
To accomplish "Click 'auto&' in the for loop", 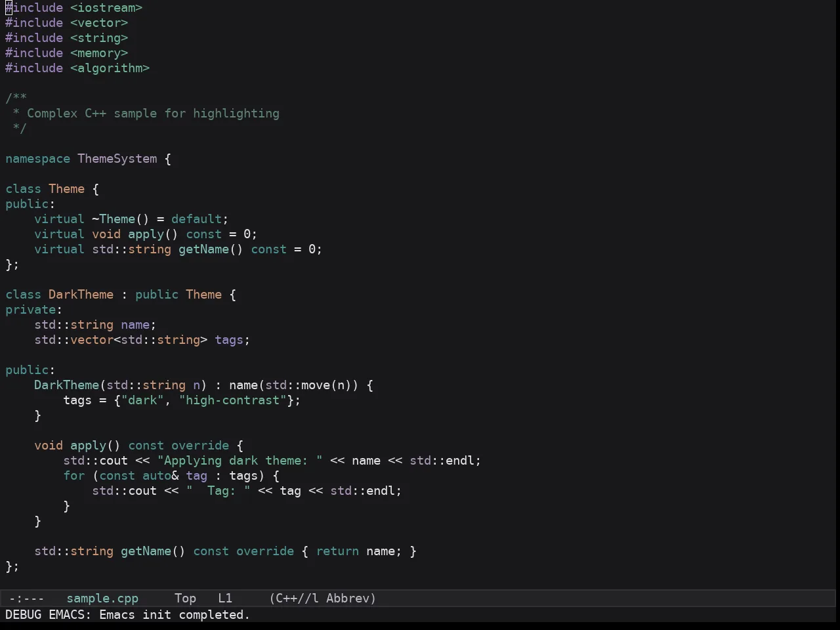I will coord(160,476).
